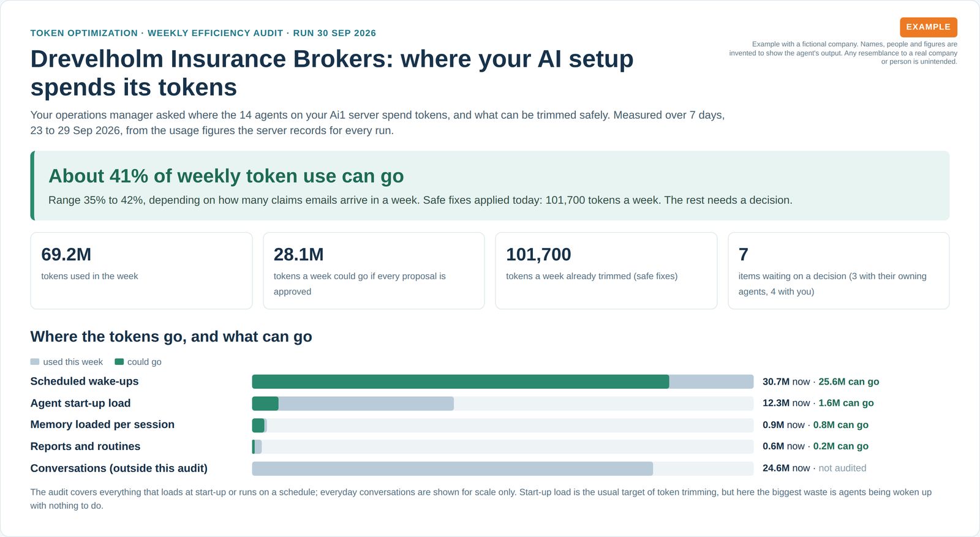Click the Reports and routines bar
Viewport: 980px width, 537px height.
click(x=257, y=447)
